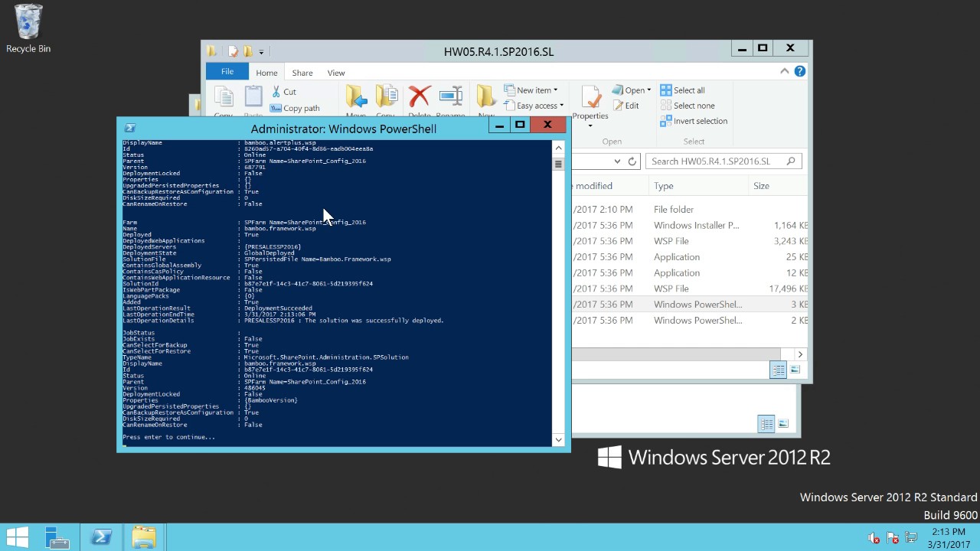Screen dimensions: 980x551
Task: Click Edit in the Open ribbon group
Action: click(x=625, y=106)
